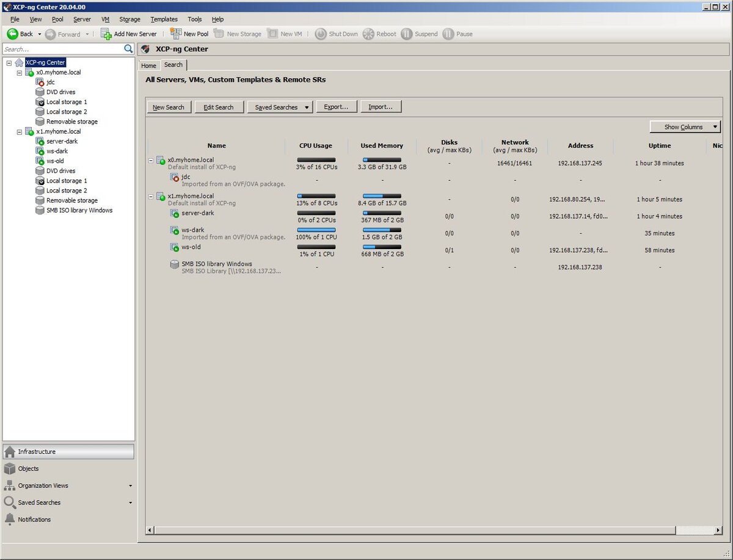Click ws-dark VM icon in results table
This screenshot has height=560, width=733.
click(174, 230)
